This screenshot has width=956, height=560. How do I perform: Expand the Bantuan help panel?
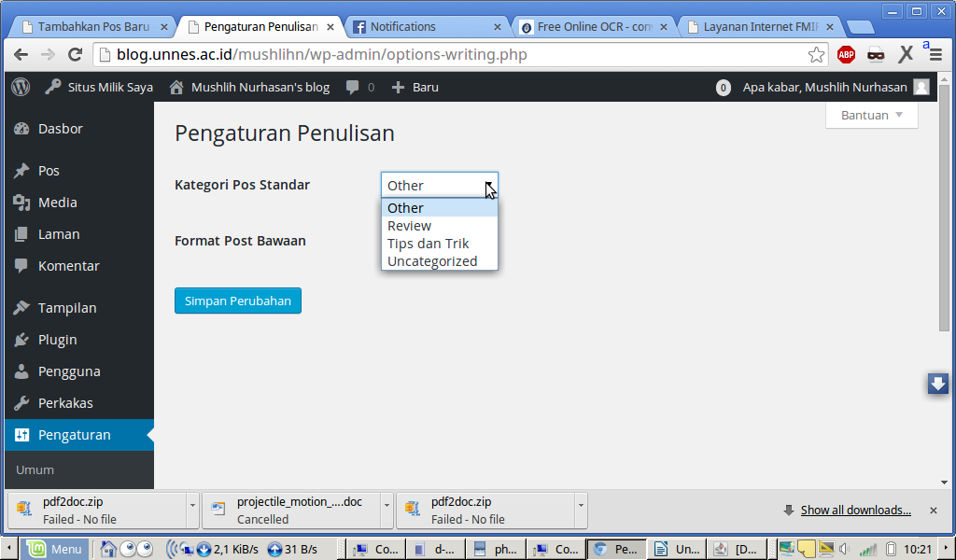871,115
